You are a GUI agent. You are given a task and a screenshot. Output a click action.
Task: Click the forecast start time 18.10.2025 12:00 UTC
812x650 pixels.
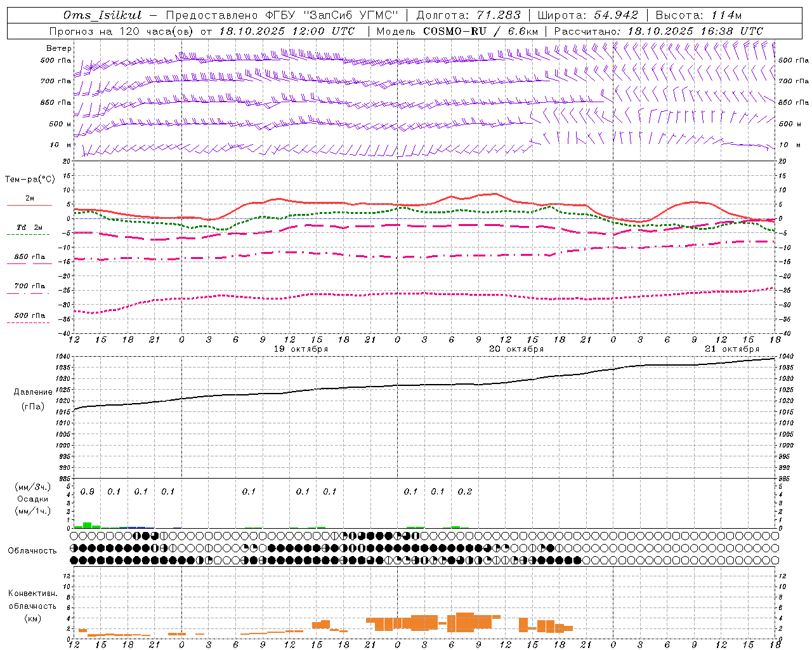tap(287, 31)
